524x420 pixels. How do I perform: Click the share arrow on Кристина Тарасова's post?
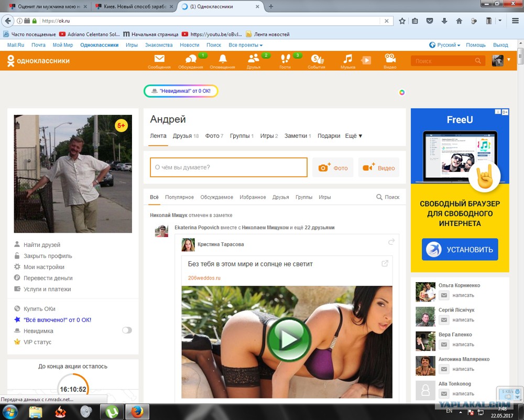tap(391, 242)
